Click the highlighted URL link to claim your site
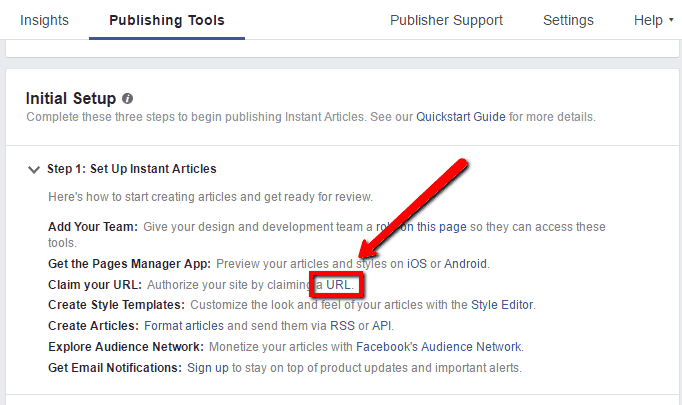Viewport: 682px width, 405px height. [340, 285]
